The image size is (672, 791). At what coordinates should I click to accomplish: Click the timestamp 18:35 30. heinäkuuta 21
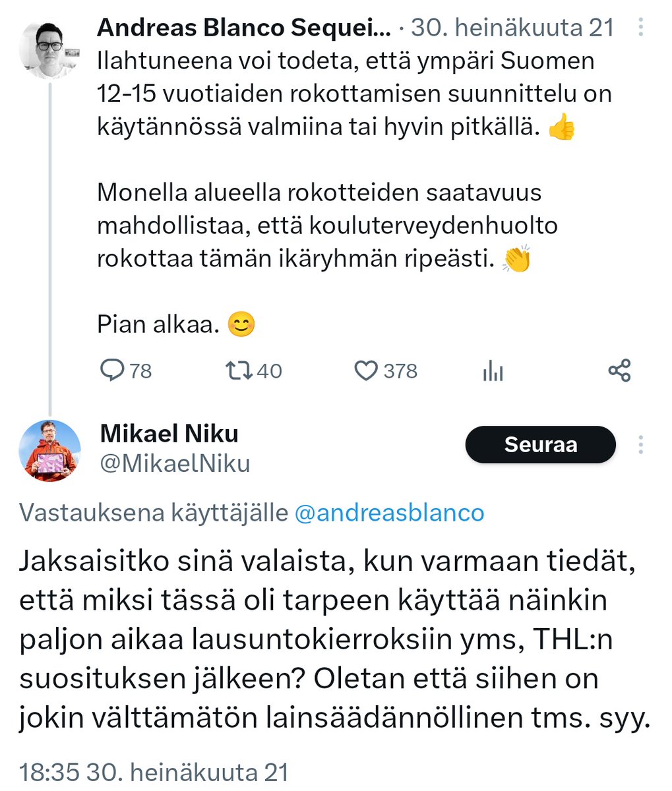pyautogui.click(x=154, y=772)
